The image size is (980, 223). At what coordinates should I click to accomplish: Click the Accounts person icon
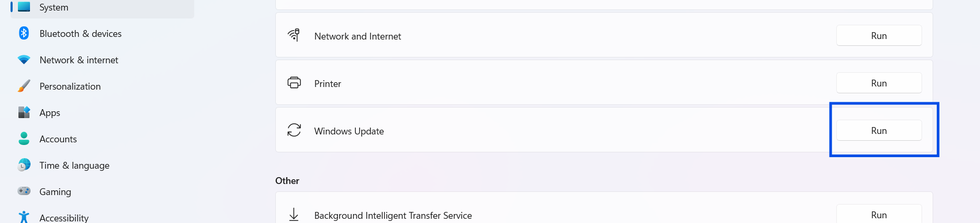tap(24, 139)
